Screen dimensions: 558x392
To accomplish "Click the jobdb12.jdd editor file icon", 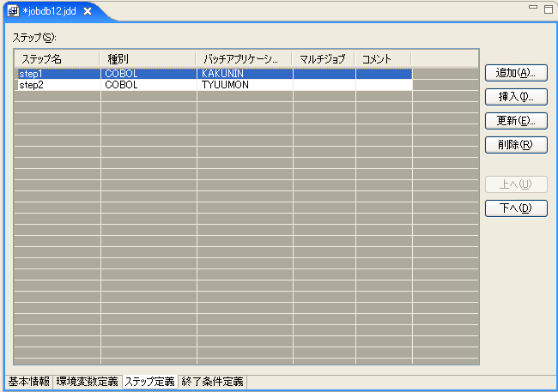I will pyautogui.click(x=13, y=11).
